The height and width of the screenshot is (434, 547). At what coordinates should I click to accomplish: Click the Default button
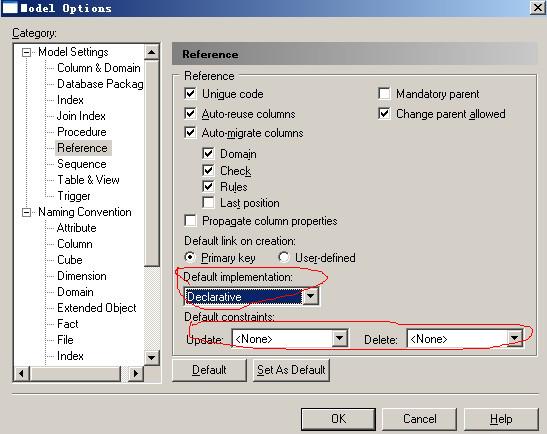209,370
